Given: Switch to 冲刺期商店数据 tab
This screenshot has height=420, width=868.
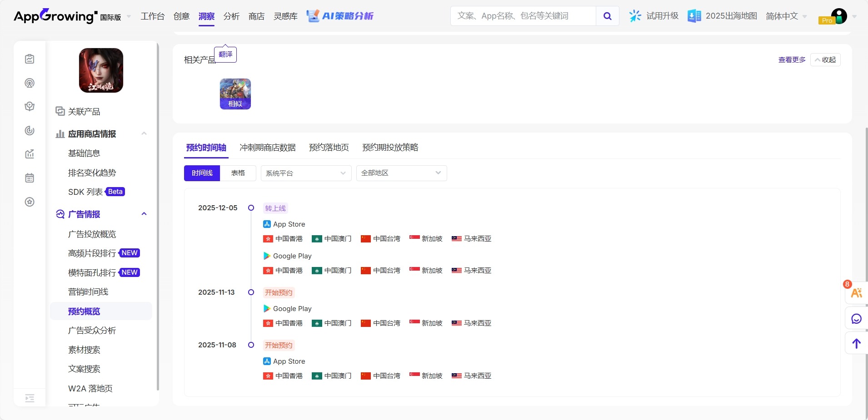Looking at the screenshot, I should click(x=267, y=148).
